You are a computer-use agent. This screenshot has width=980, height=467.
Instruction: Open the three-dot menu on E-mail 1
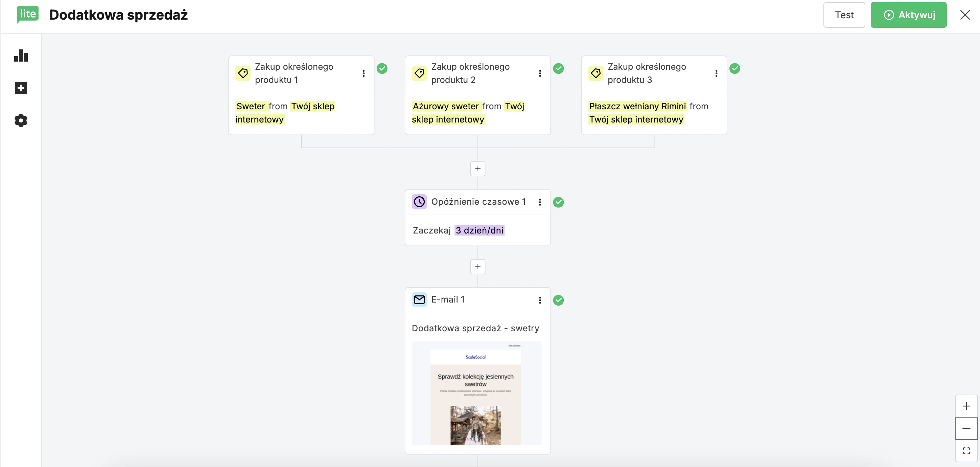point(540,300)
